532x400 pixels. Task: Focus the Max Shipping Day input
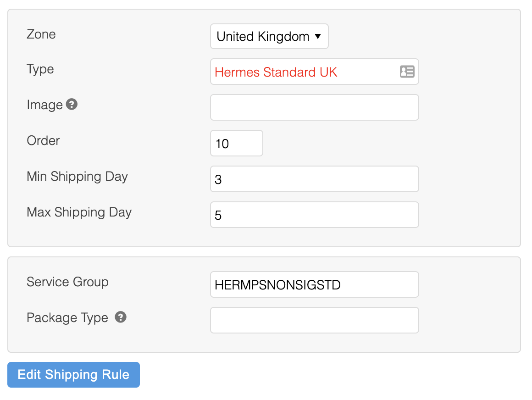tap(314, 215)
